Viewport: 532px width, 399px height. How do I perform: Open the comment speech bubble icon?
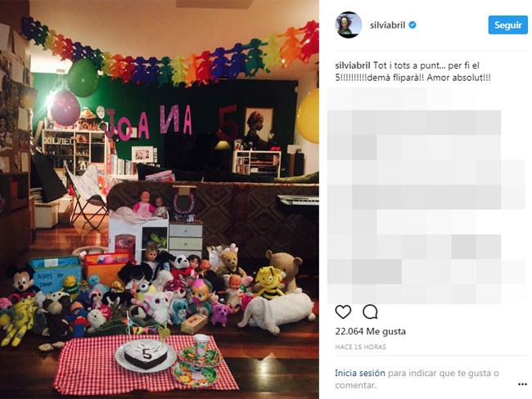(370, 312)
